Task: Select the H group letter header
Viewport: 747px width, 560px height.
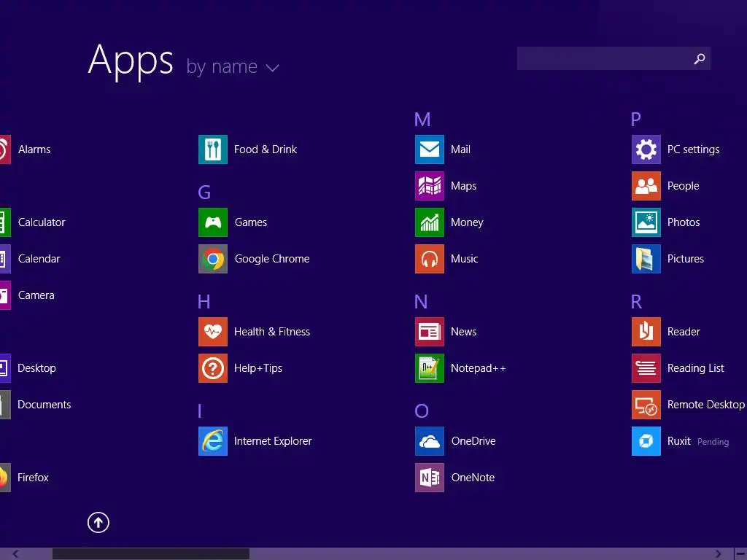Action: coord(204,302)
